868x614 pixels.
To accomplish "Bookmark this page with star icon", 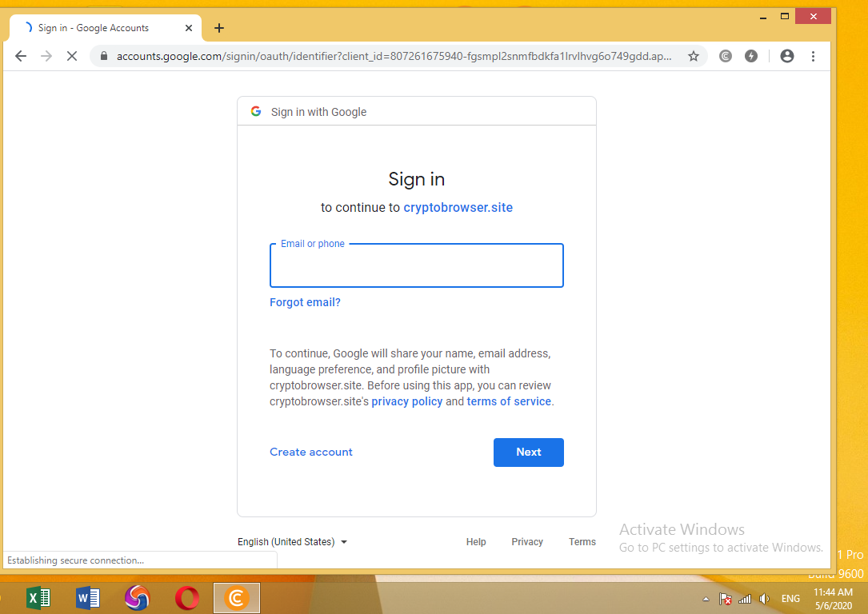I will [694, 56].
